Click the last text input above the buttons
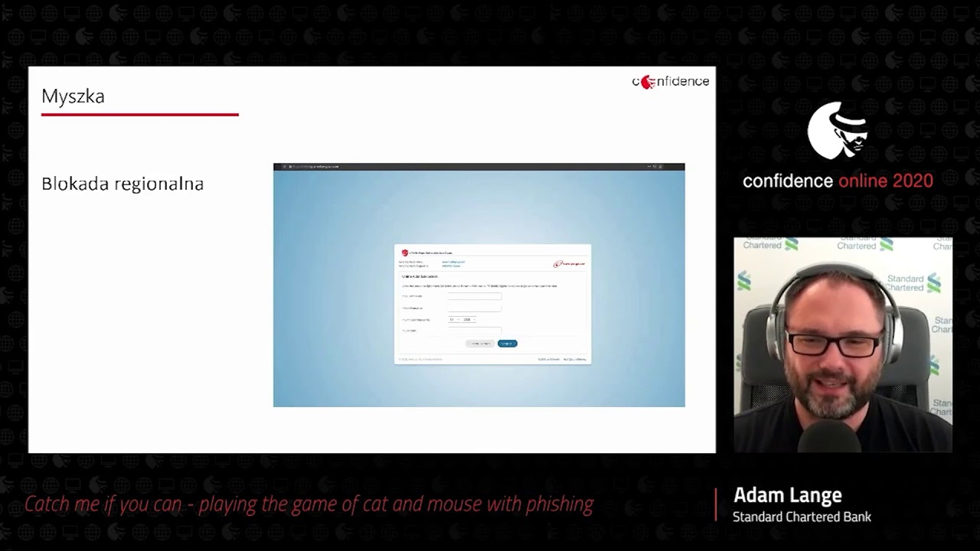The height and width of the screenshot is (551, 980). click(475, 331)
